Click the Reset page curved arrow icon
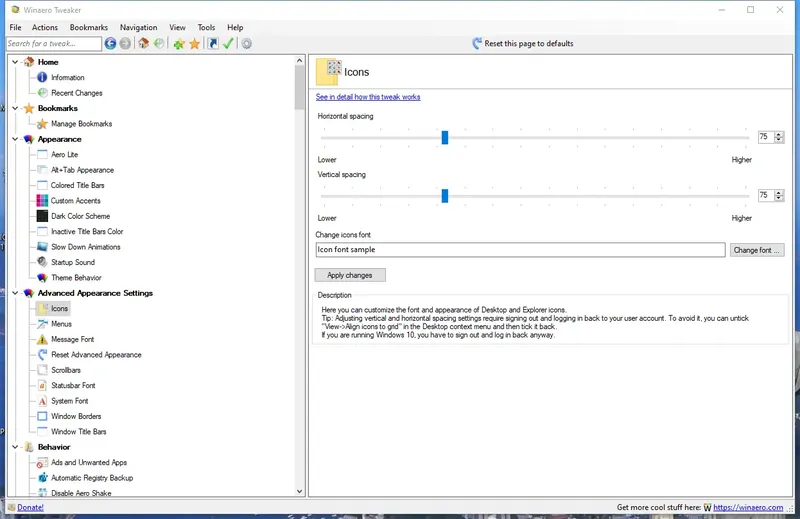This screenshot has height=519, width=800. click(477, 44)
